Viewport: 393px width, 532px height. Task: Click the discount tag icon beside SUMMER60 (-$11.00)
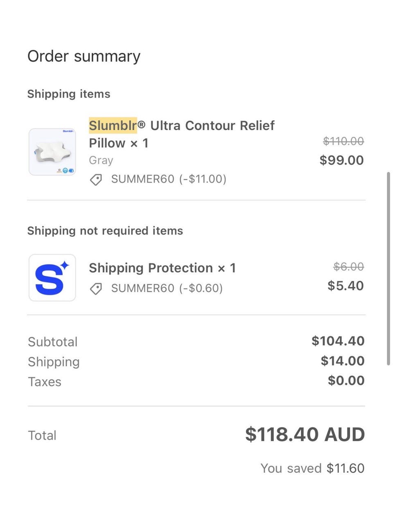pyautogui.click(x=96, y=179)
